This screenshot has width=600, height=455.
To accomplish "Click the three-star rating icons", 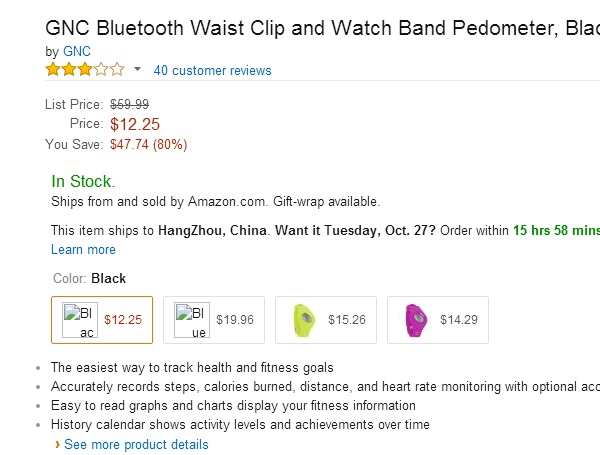I will (x=85, y=70).
